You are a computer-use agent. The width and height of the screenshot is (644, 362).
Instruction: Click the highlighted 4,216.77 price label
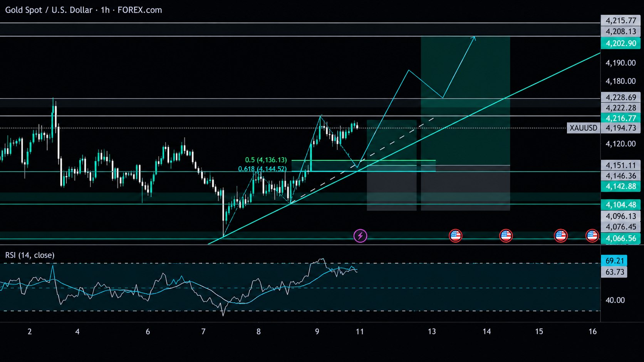(x=621, y=118)
